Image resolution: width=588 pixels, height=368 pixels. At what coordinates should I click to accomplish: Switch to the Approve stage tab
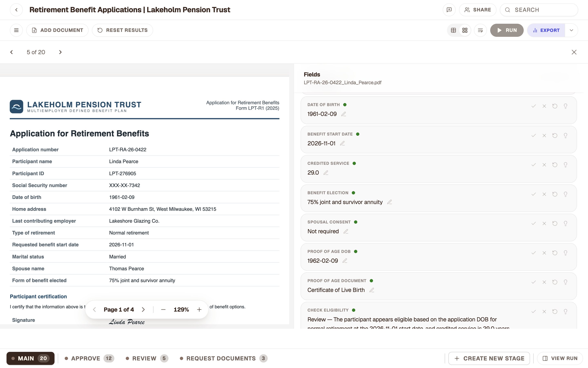coord(89,358)
